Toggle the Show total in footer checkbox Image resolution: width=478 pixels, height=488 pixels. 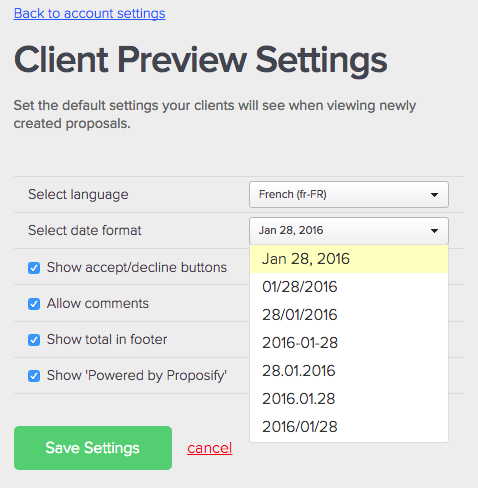34,340
